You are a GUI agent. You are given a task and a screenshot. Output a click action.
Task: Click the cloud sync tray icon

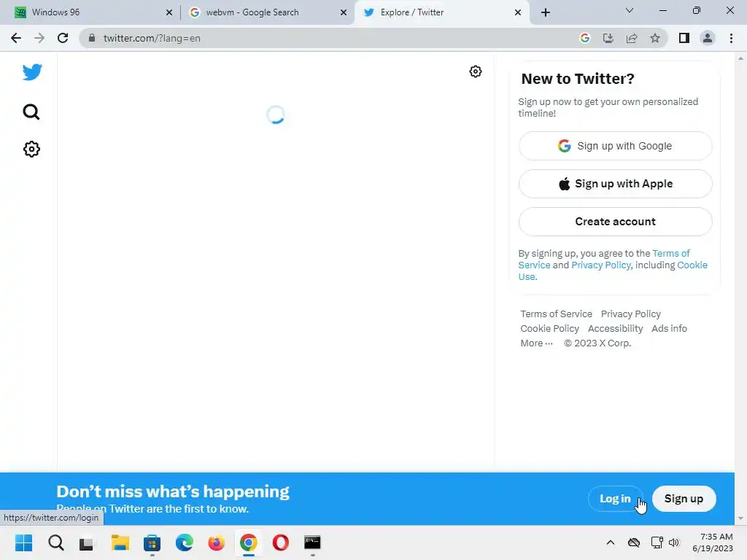tap(634, 542)
